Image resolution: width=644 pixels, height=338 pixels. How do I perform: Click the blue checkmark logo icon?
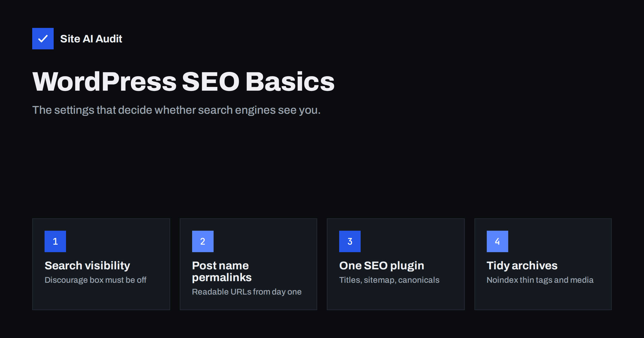[43, 39]
